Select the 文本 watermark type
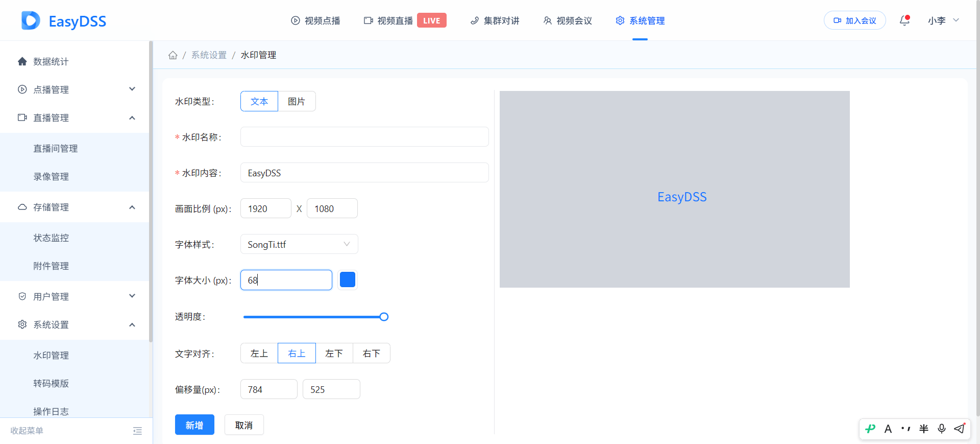Screen dimensions: 980x444 (259, 101)
